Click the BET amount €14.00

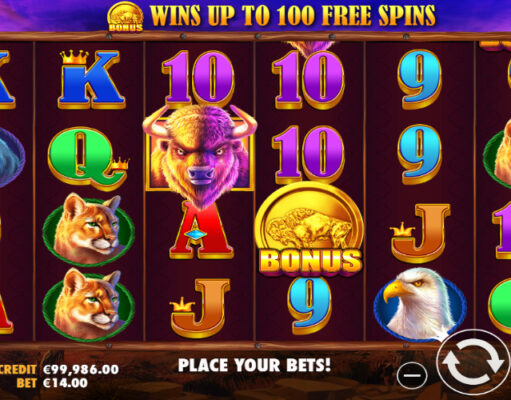click(65, 383)
